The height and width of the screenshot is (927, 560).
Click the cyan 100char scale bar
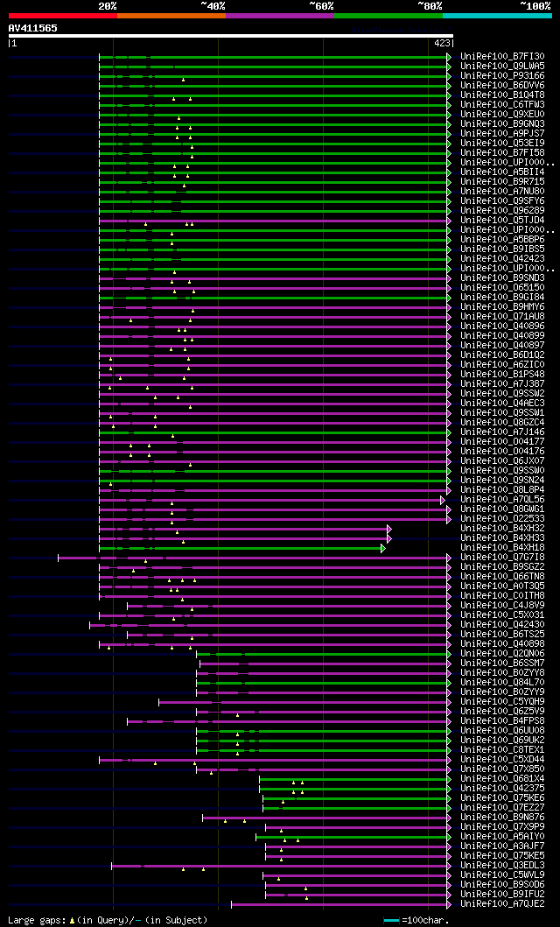pos(392,921)
